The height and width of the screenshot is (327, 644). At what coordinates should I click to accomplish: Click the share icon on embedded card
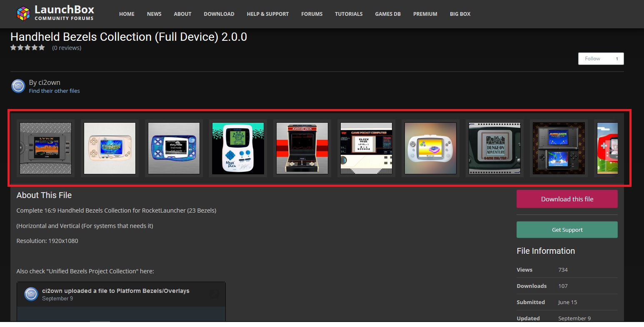[x=214, y=294]
